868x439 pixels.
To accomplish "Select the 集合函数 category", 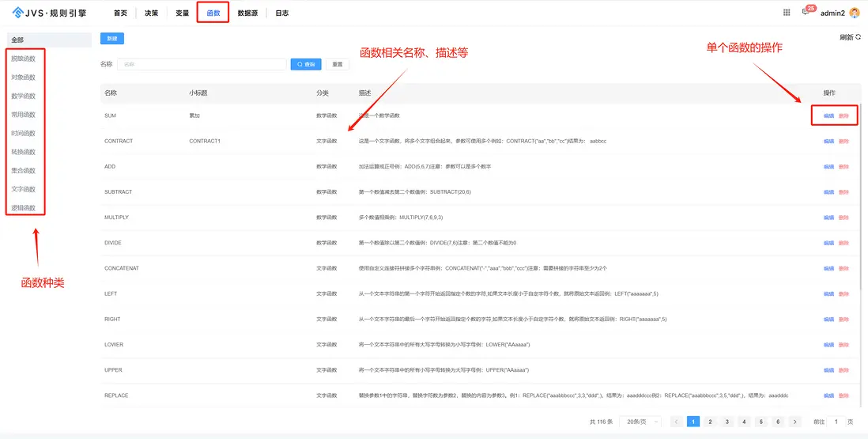I will (23, 171).
